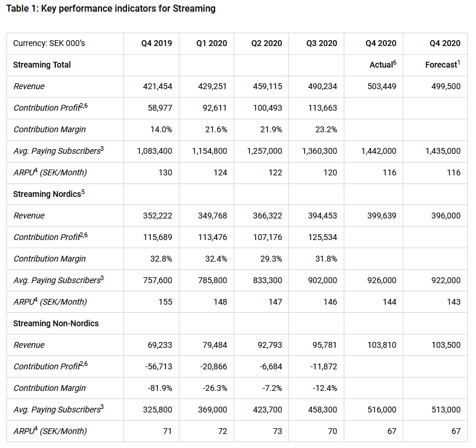
Task: Click the Nordics revenue cell 399,639
Action: click(x=381, y=216)
